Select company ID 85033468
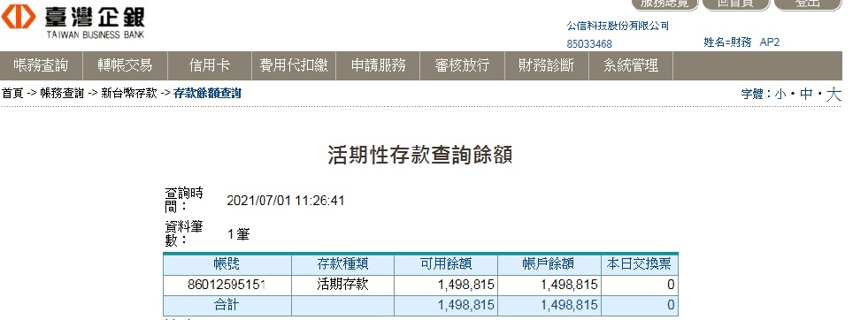Viewport: 868px width, 320px height. coord(589,44)
